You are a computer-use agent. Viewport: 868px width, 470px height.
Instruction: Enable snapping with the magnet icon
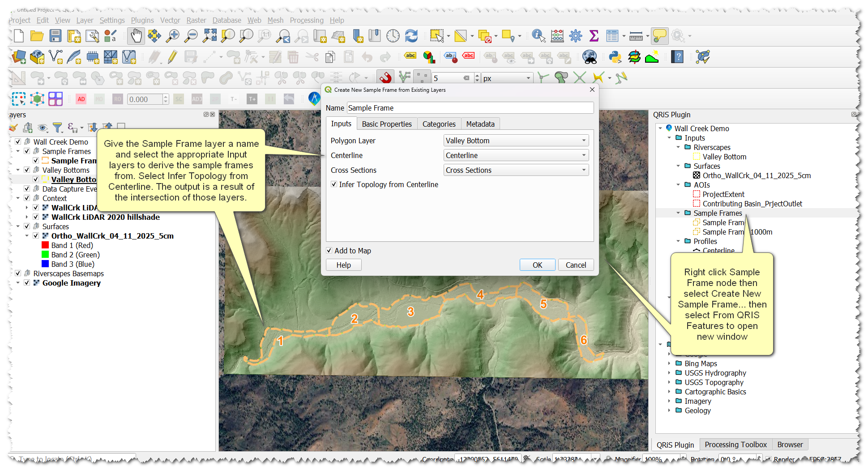385,78
